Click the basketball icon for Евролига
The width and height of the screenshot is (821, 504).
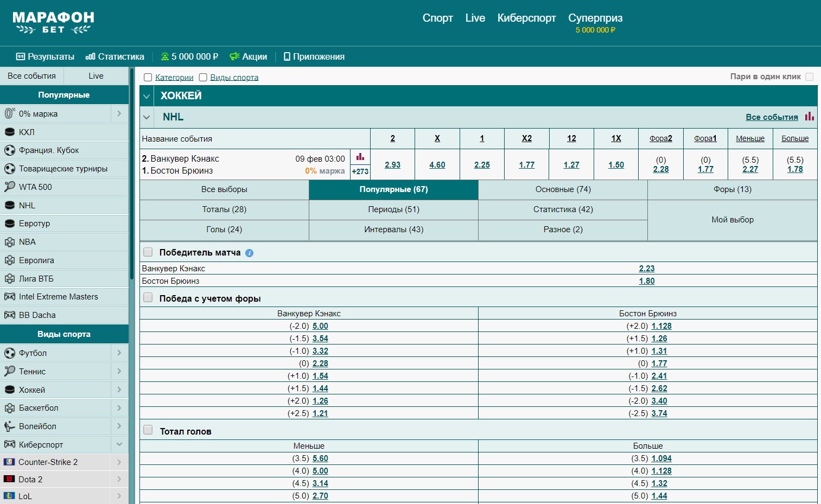10,260
